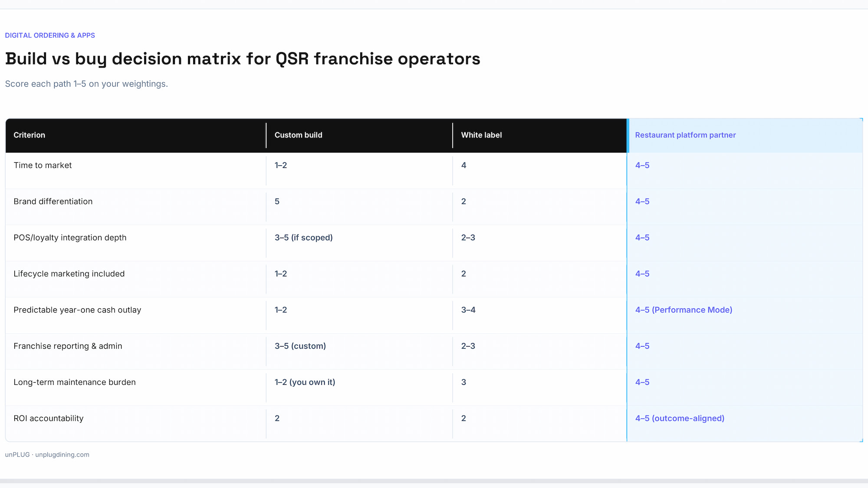Click the 4–5 (Performance Mode) score
Screen dimensions: 868x488
684,310
